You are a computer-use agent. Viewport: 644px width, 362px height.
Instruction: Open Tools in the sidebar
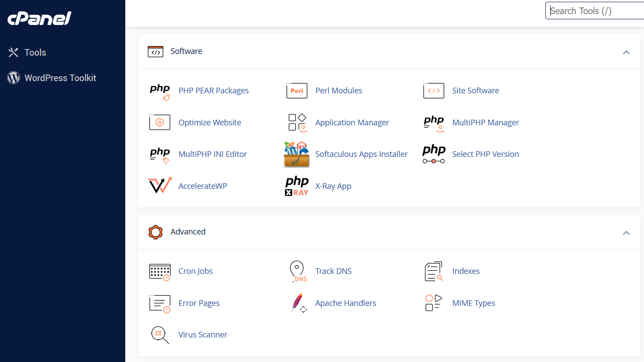click(35, 53)
